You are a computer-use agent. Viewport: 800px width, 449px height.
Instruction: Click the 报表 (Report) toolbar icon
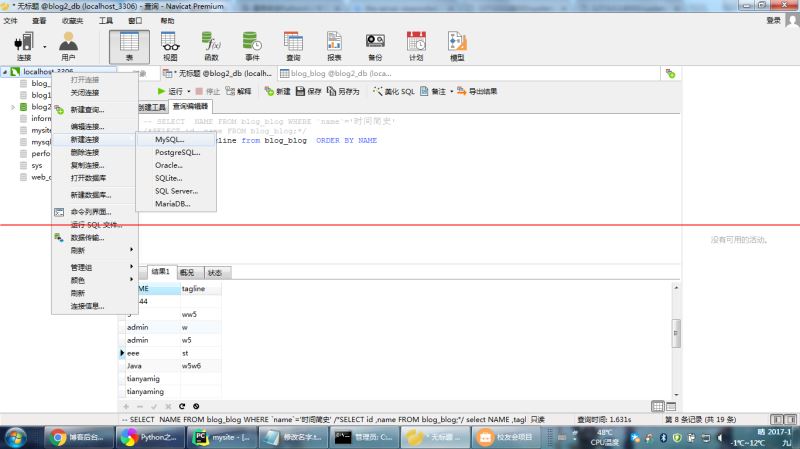point(334,46)
